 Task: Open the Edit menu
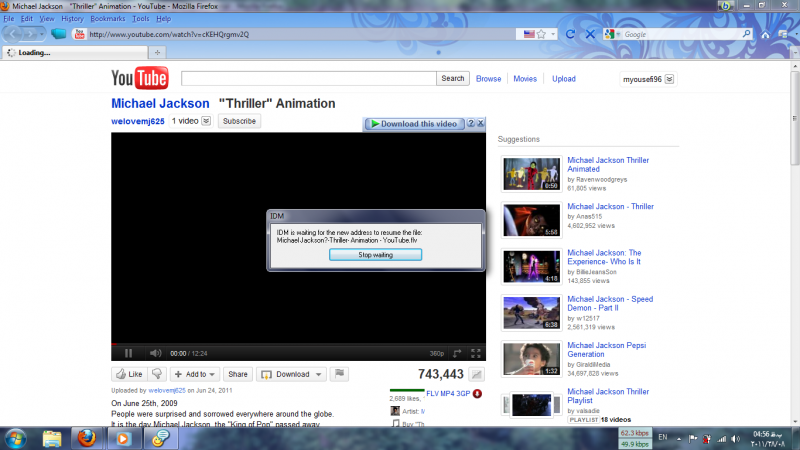(x=27, y=19)
